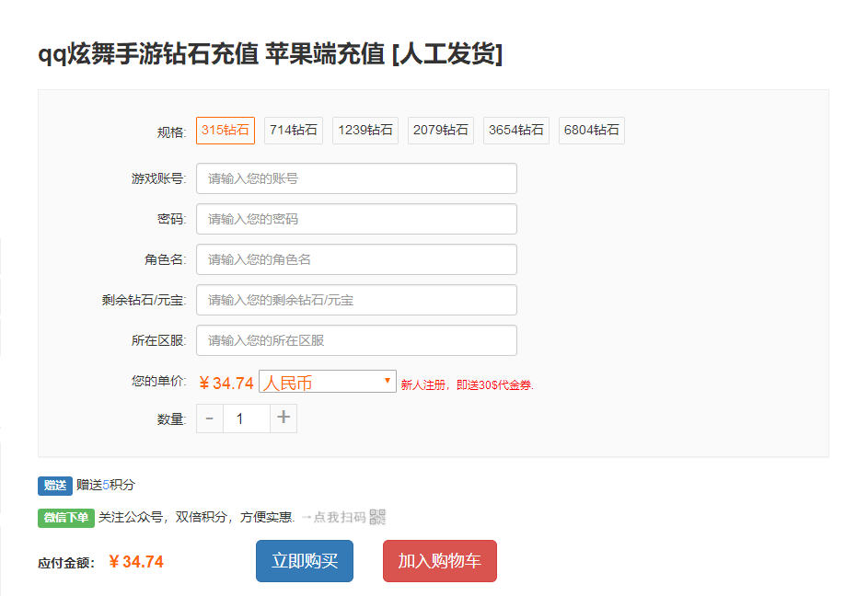Select the 2079钻石 package
The image size is (868, 596).
[x=441, y=131]
